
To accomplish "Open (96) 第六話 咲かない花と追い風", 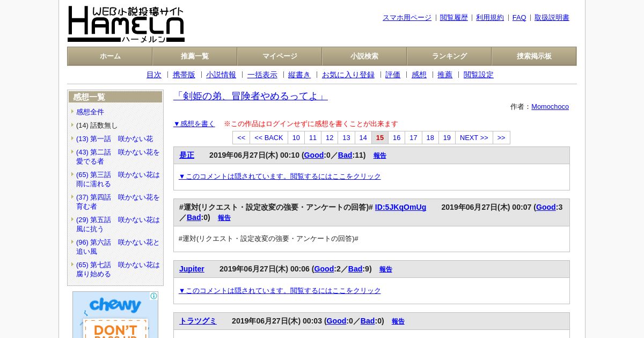I will click(x=118, y=247).
